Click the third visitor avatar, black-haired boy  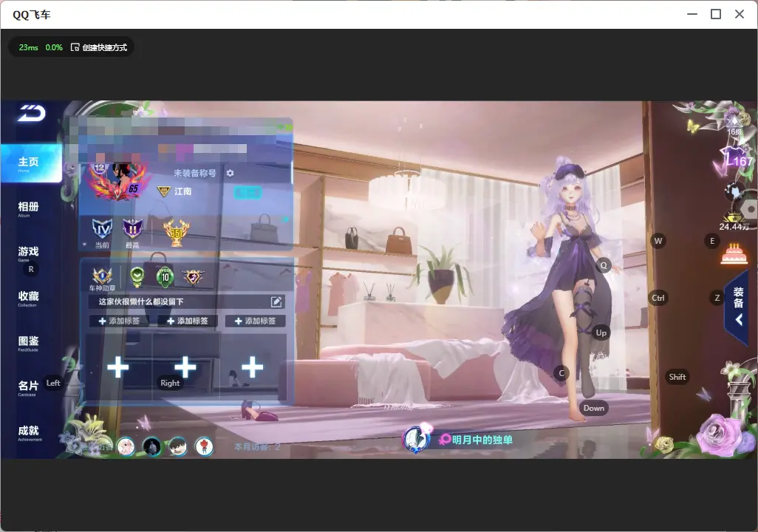coord(178,446)
